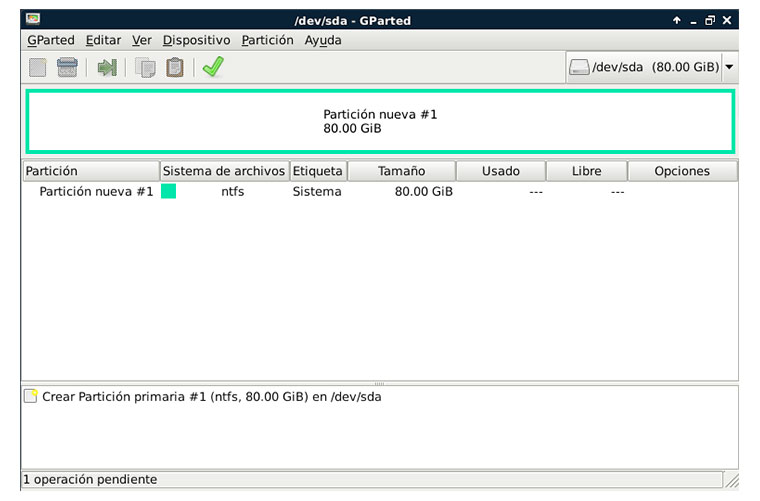This screenshot has height=501, width=760.
Task: Close the GParted window
Action: (727, 20)
